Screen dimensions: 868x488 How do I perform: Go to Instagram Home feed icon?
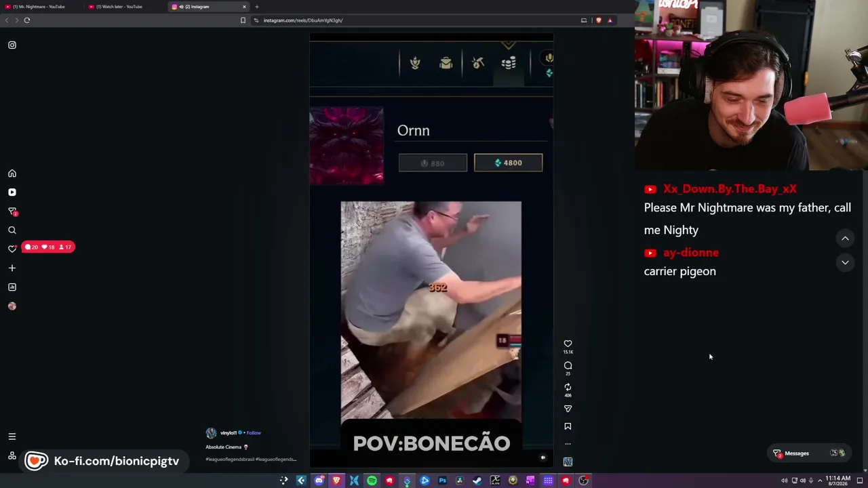[12, 174]
